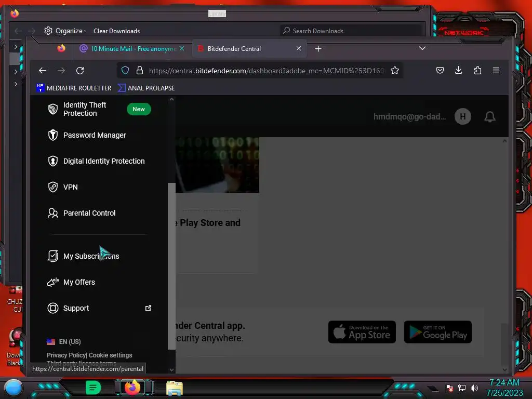Change language via EN (US) selector
Viewport: 532px width, 399px height.
click(64, 342)
